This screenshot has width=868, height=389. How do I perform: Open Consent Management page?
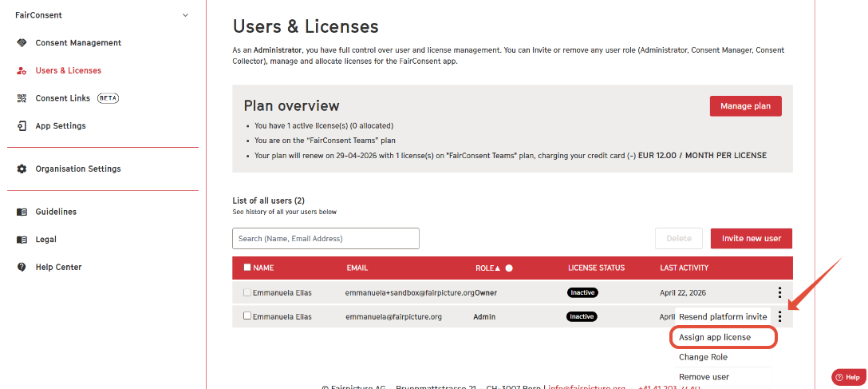click(78, 42)
